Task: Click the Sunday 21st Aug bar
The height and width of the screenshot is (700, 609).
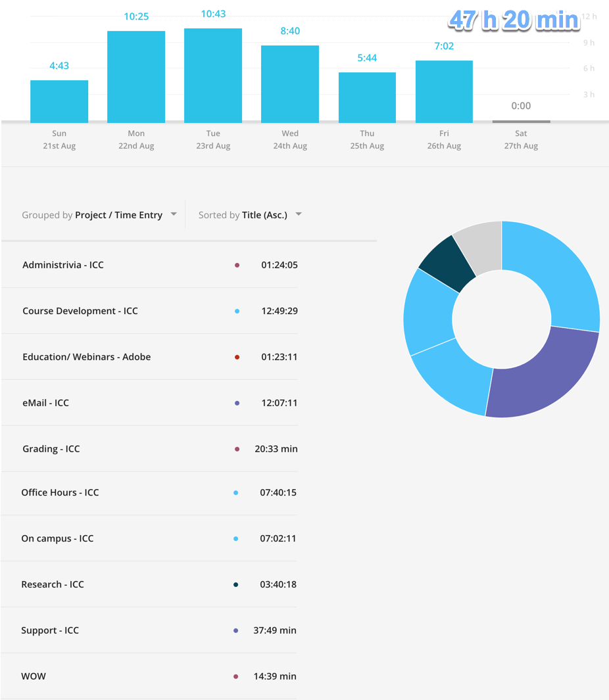Action: pos(59,101)
